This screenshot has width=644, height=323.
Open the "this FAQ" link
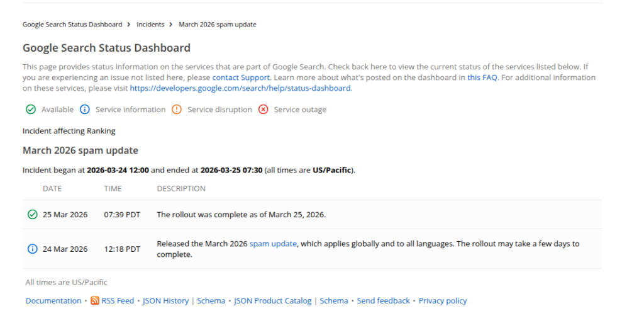482,77
